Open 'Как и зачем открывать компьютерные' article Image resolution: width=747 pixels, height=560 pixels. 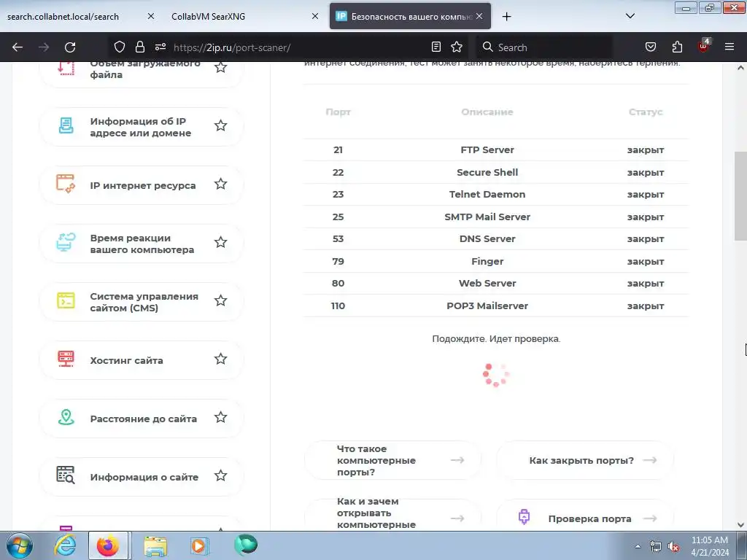[x=393, y=514]
